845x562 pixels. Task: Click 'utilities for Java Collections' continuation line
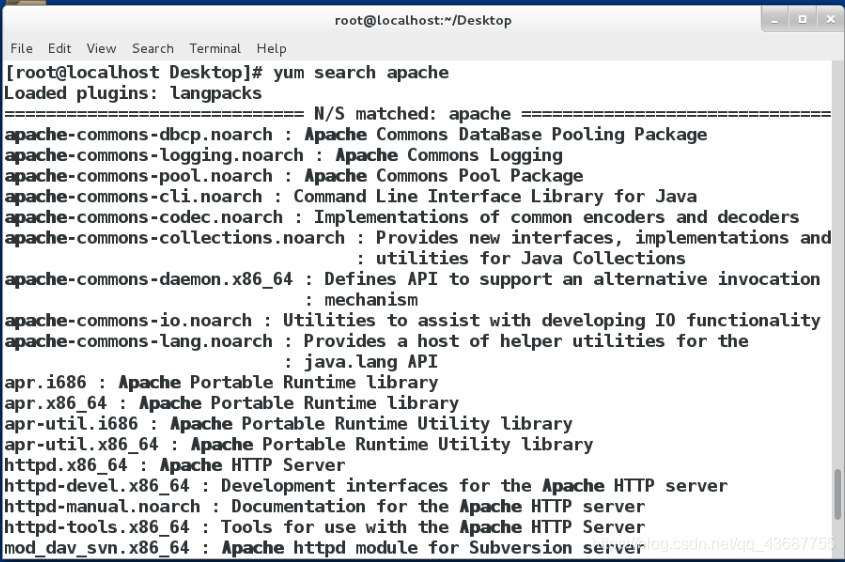click(x=530, y=258)
